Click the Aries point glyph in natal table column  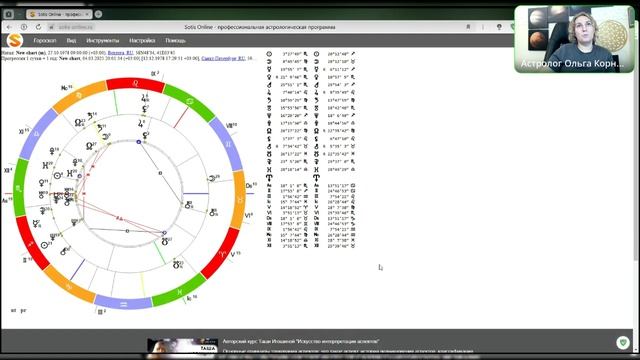coord(269,178)
